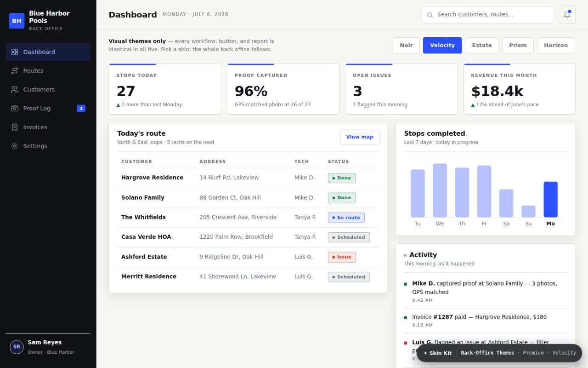Viewport: 588px width, 368px height.
Task: Click the Proof Log camera icon
Action: 15,109
